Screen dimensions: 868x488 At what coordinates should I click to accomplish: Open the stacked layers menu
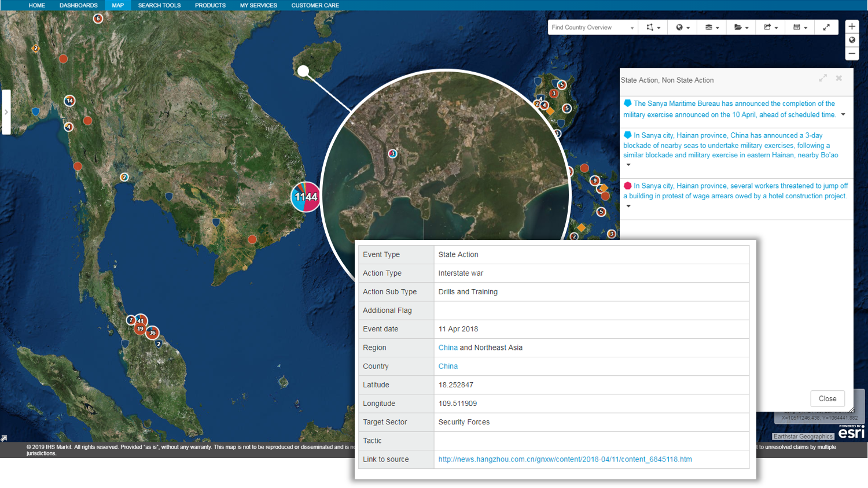click(712, 27)
